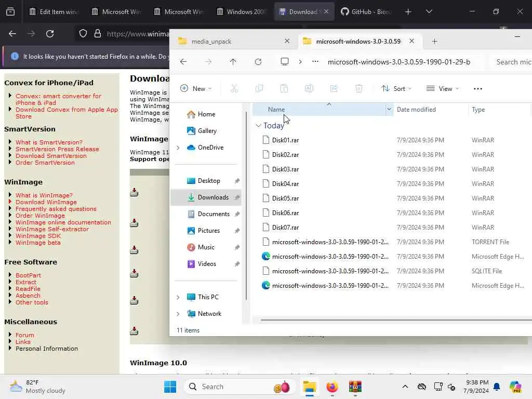The width and height of the screenshot is (532, 399).
Task: Switch to the Windows 2000 Firefox tab
Action: [x=242, y=12]
